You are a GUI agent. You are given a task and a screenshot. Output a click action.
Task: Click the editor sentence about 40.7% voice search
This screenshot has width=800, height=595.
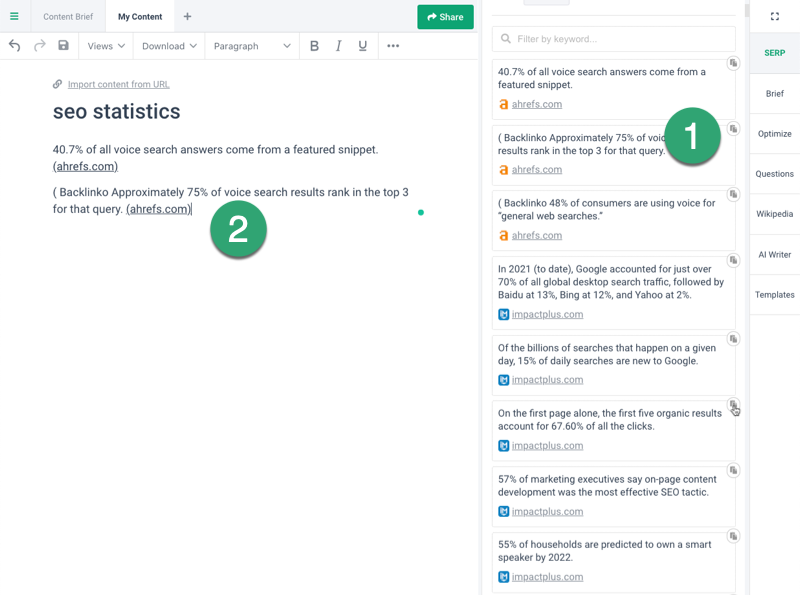(215, 150)
